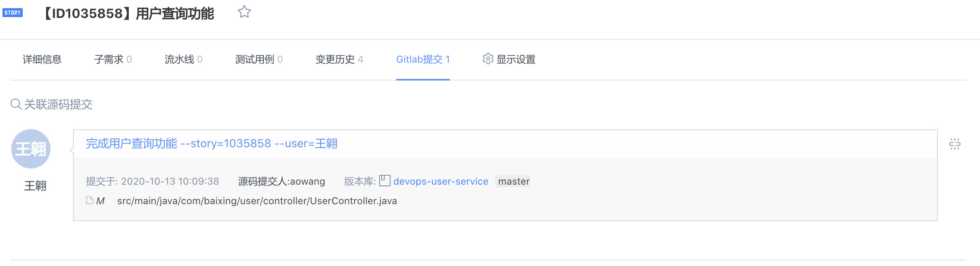
Task: Click the name 王翱 below avatar
Action: (35, 186)
